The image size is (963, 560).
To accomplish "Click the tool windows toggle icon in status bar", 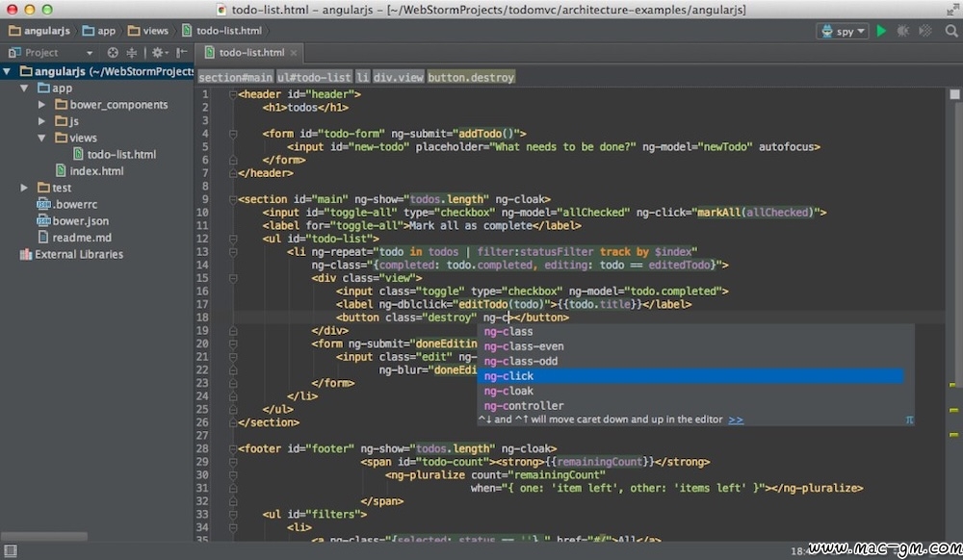I will (x=11, y=550).
